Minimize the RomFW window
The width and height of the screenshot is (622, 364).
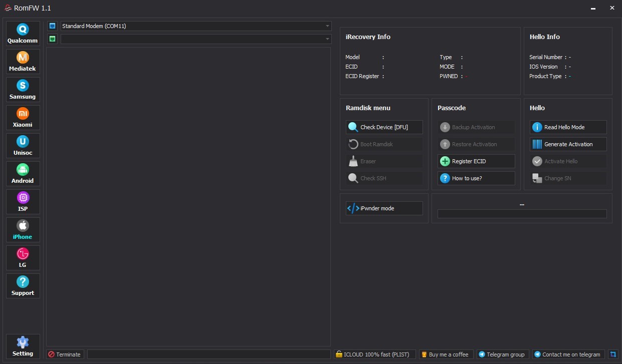pos(594,8)
